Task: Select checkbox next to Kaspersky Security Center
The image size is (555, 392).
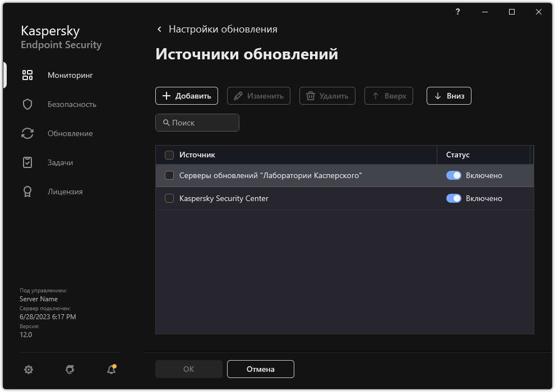Action: (x=169, y=198)
